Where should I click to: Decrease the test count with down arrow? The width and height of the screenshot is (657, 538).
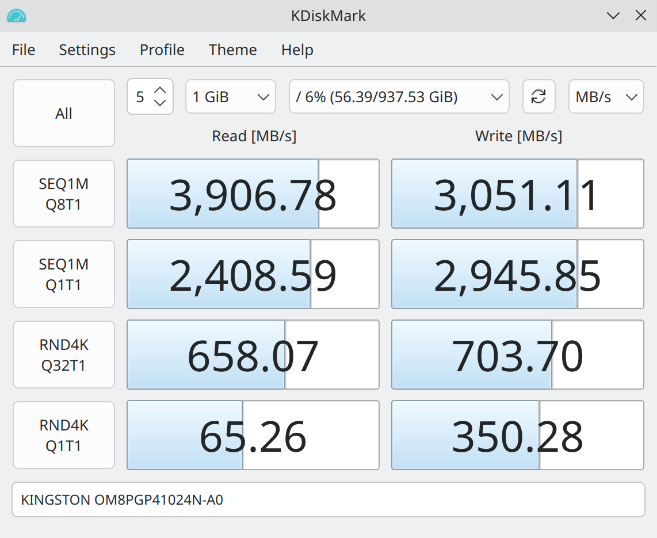(161, 104)
